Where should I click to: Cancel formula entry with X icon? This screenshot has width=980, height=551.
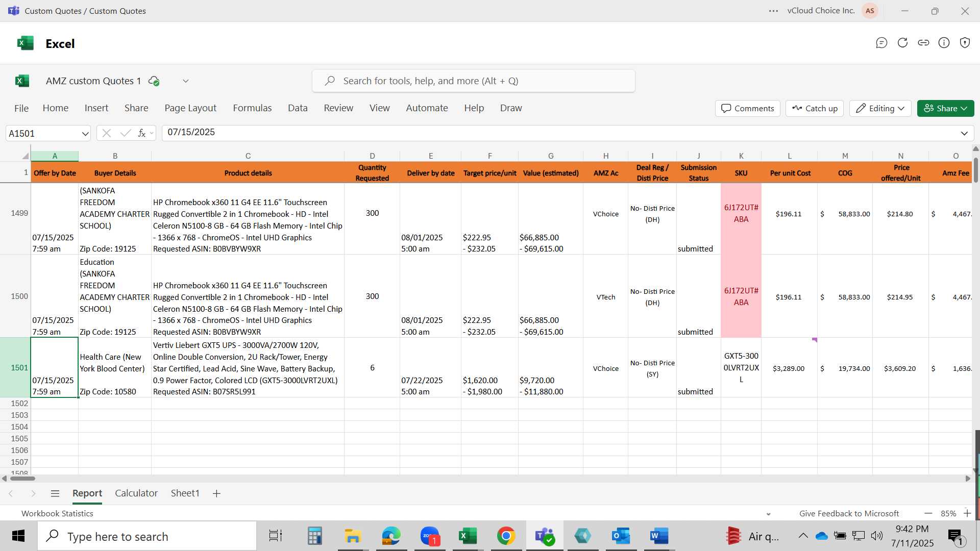(x=106, y=133)
